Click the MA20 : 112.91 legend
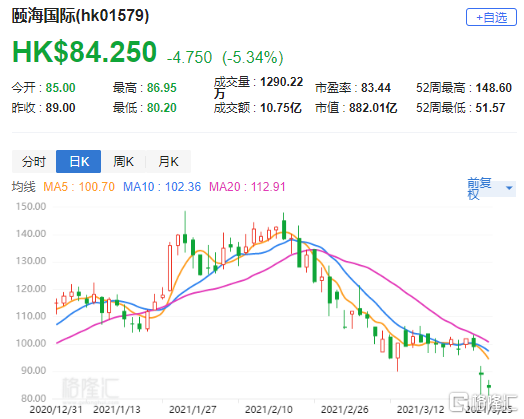 coord(247,186)
